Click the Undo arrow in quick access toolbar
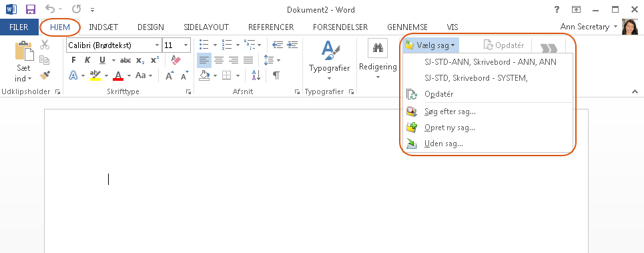The height and width of the screenshot is (253, 644). (x=49, y=9)
